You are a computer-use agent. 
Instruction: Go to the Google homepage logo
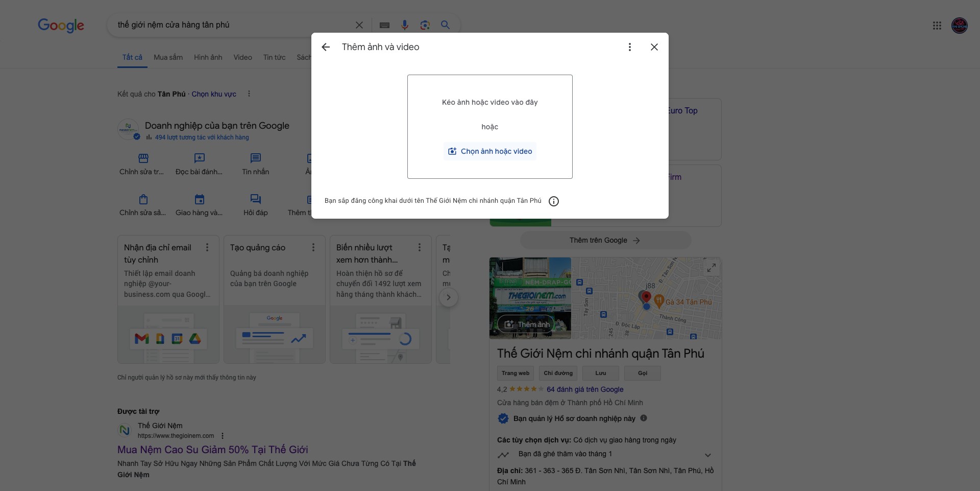(x=61, y=26)
